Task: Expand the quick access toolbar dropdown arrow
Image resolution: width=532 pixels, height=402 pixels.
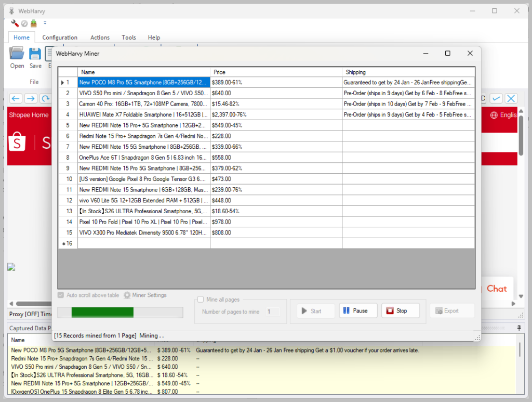Action: [x=45, y=23]
